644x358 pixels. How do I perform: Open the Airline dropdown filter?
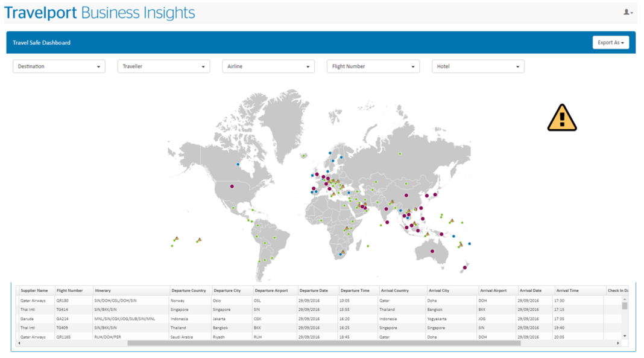pos(268,66)
